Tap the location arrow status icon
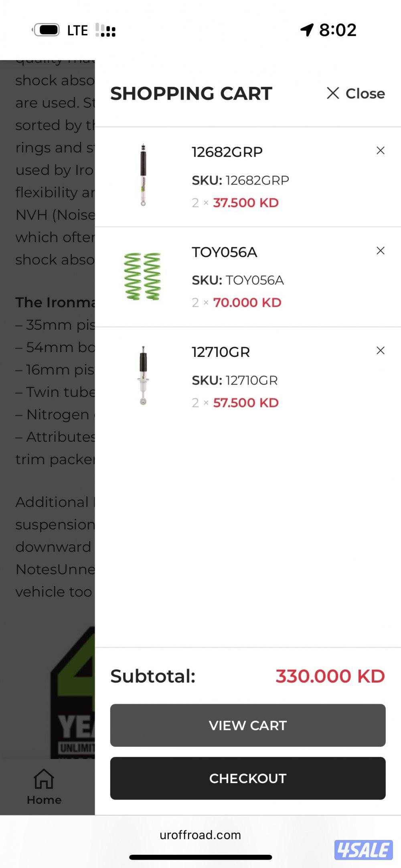The height and width of the screenshot is (868, 401). 307,30
